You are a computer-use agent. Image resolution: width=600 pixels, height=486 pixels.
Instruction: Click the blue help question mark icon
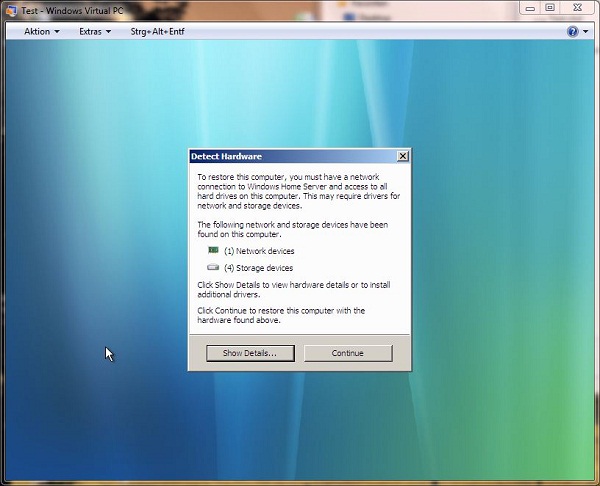point(572,31)
